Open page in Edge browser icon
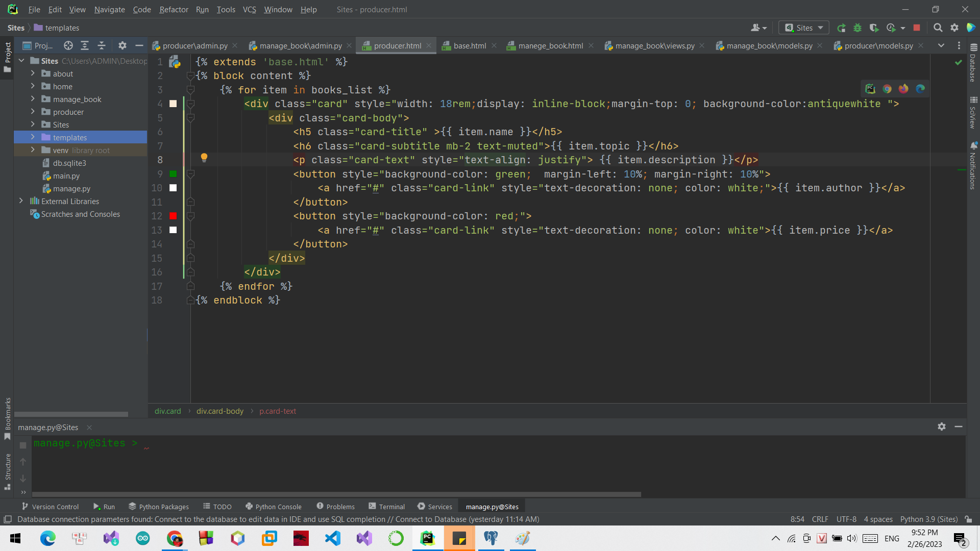The height and width of the screenshot is (551, 980). [x=920, y=89]
